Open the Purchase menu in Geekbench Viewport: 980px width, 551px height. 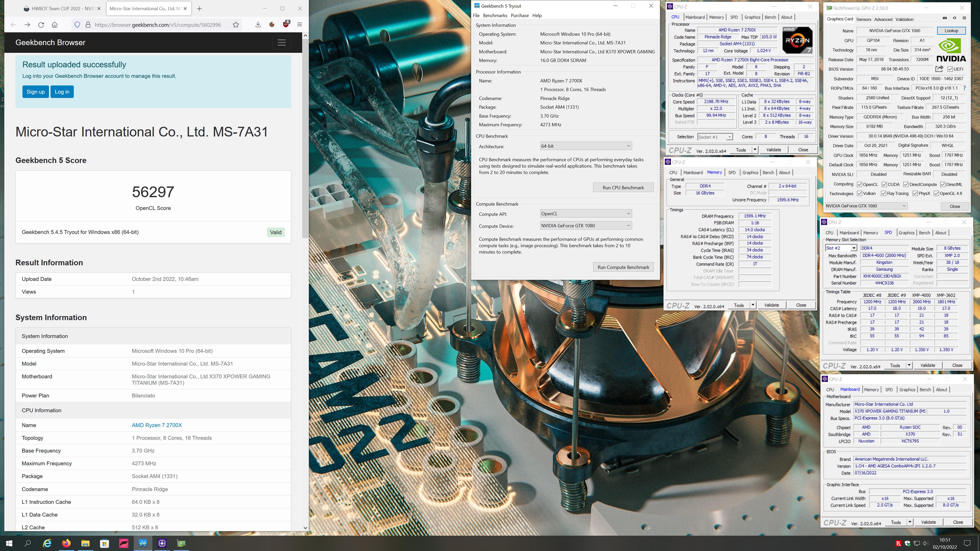520,16
